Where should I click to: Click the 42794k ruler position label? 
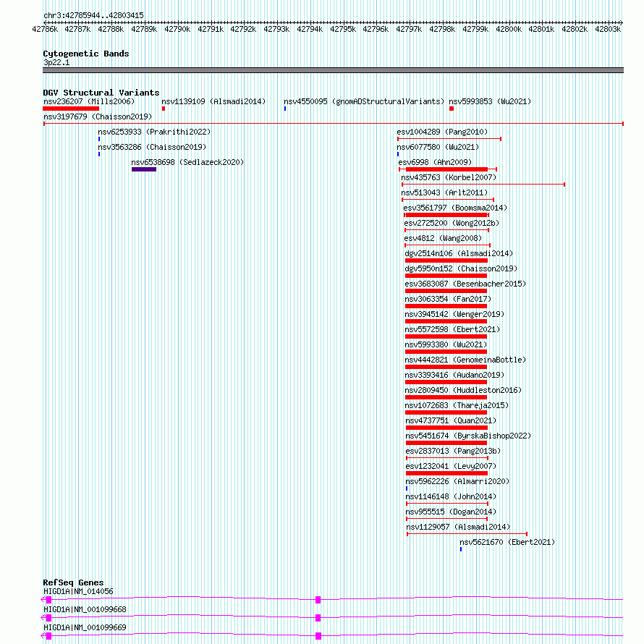[x=310, y=29]
